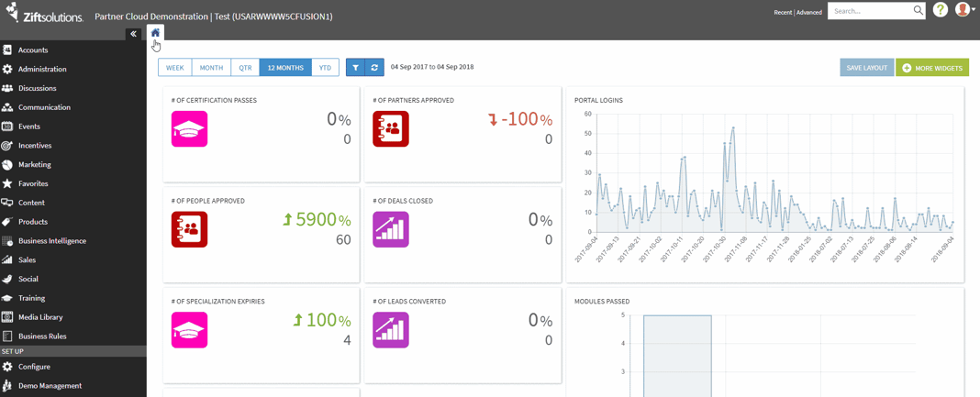Click the Partners Approved widget icon
The image size is (980, 397).
(x=391, y=129)
